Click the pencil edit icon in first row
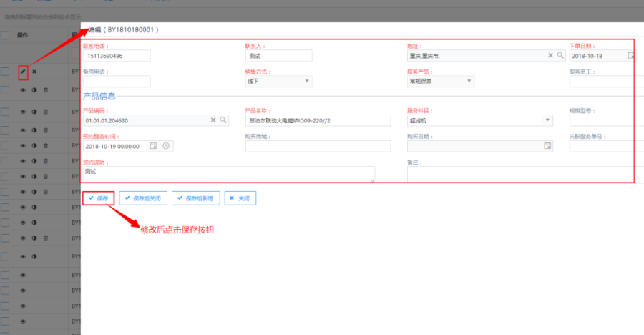 tap(23, 72)
